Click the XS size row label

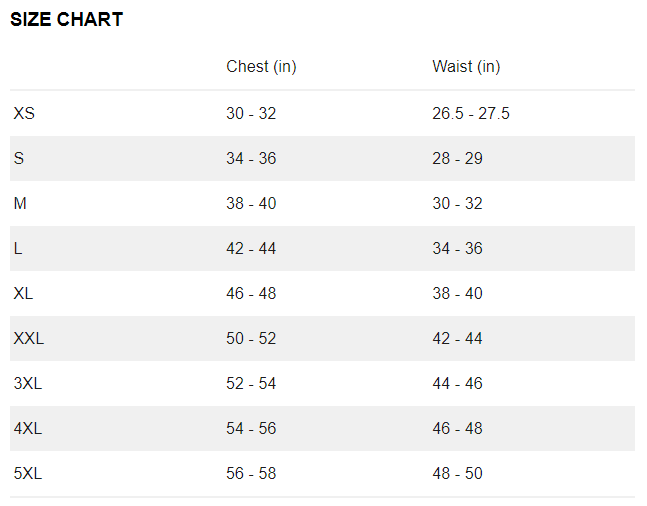click(x=24, y=113)
